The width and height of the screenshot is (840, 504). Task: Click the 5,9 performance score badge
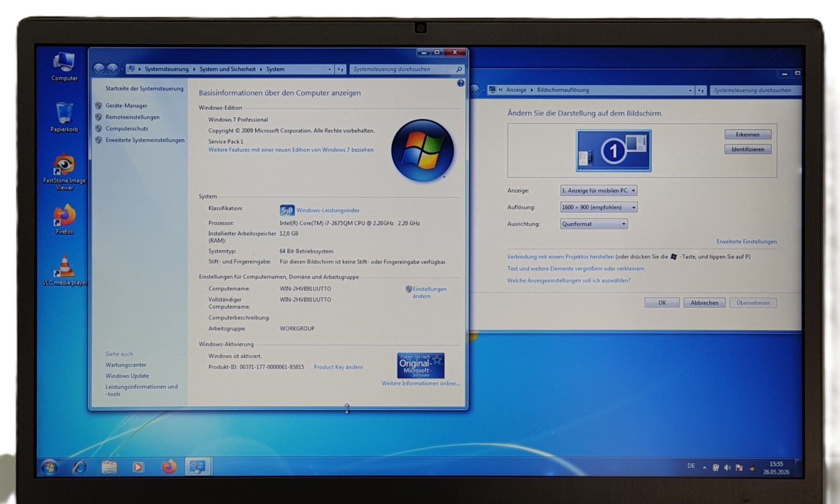tap(287, 210)
